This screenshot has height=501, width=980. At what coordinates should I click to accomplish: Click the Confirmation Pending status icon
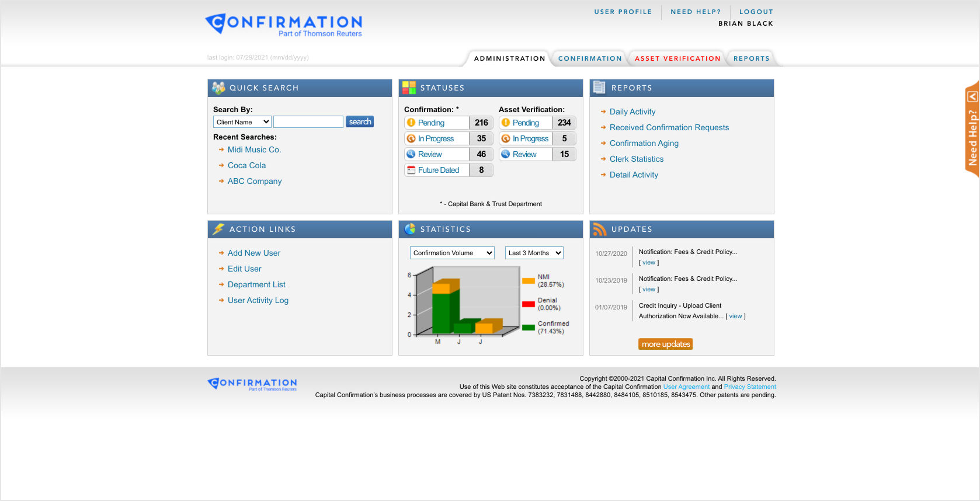pos(411,123)
